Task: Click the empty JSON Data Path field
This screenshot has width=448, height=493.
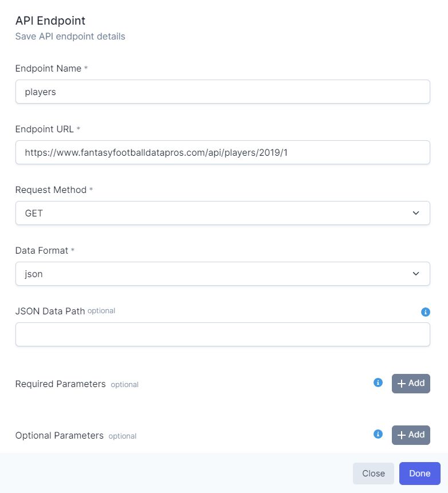Action: tap(222, 334)
